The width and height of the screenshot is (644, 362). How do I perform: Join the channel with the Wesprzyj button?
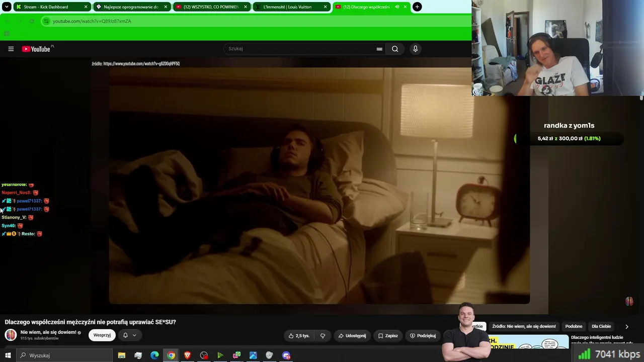(x=102, y=335)
